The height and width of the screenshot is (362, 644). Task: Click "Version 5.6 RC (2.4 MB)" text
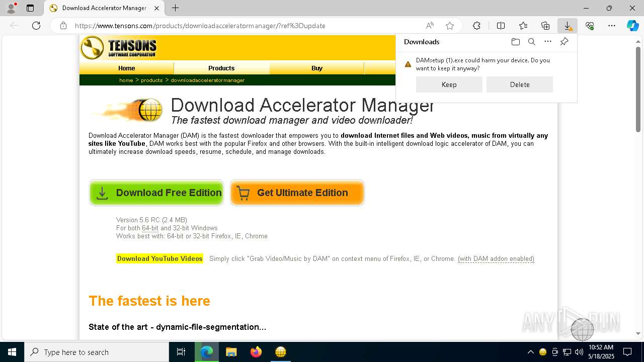coord(151,220)
